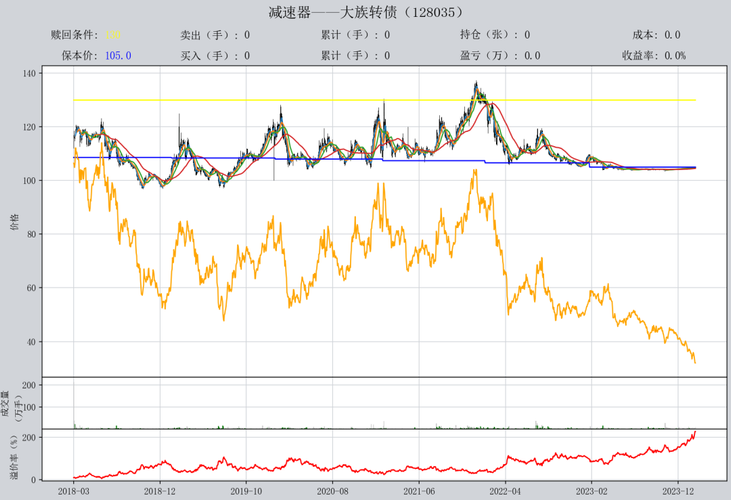Click the 140 price axis tick
Screen dimensions: 731x500
29,73
